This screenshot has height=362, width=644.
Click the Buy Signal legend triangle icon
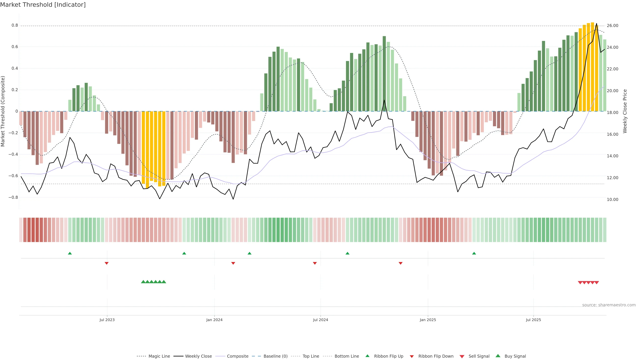point(498,356)
